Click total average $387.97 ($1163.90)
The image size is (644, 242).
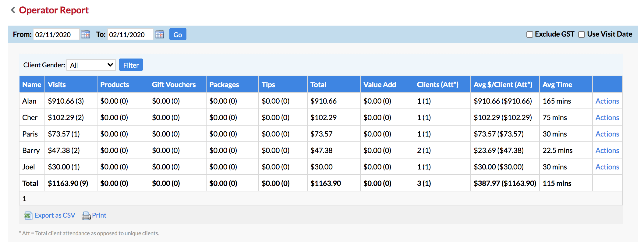click(505, 183)
